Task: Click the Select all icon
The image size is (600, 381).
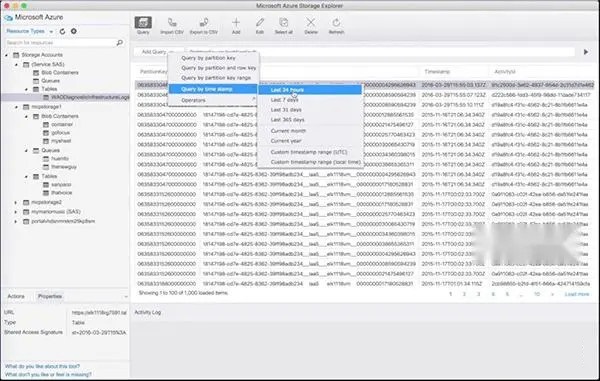Action: [x=284, y=23]
